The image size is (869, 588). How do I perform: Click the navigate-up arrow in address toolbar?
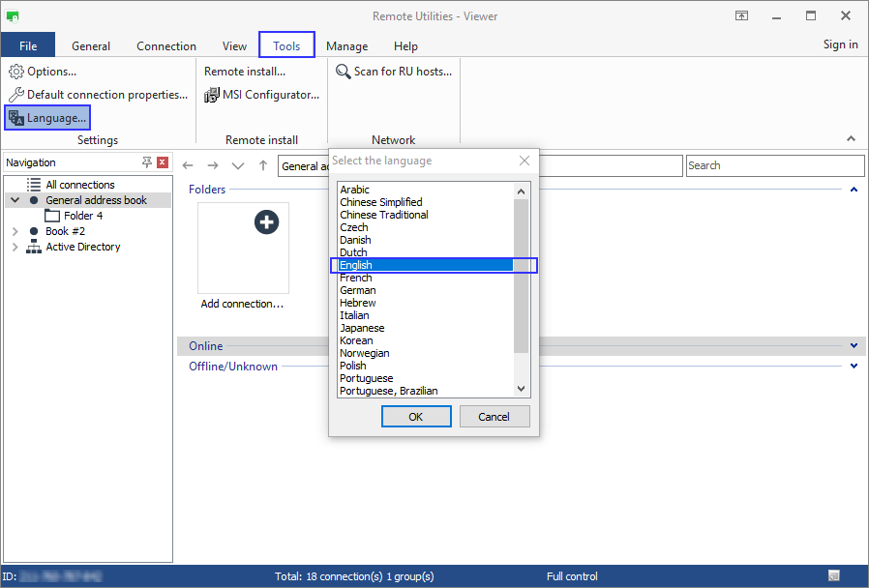[x=263, y=166]
